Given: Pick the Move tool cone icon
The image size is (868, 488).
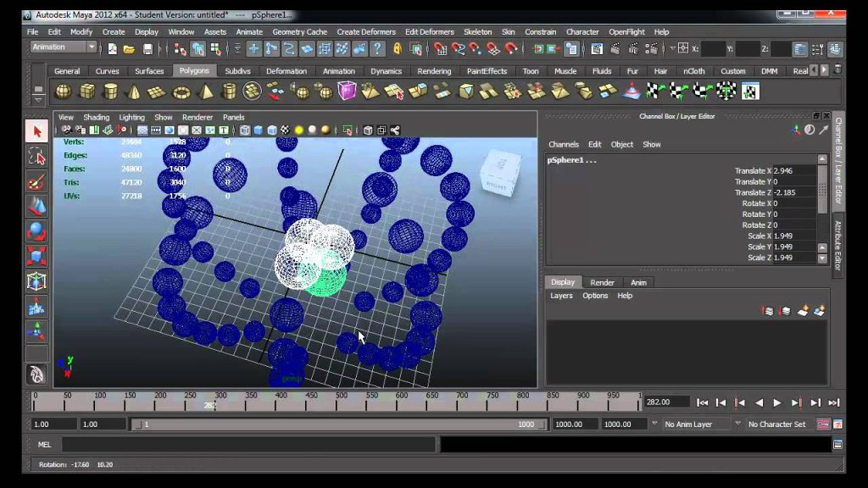Looking at the screenshot, I should pos(36,207).
